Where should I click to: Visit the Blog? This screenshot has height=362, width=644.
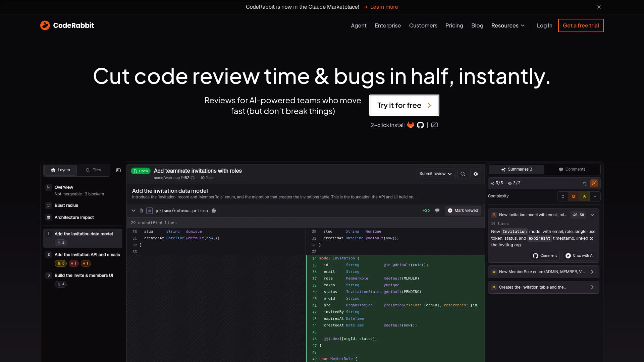477,25
